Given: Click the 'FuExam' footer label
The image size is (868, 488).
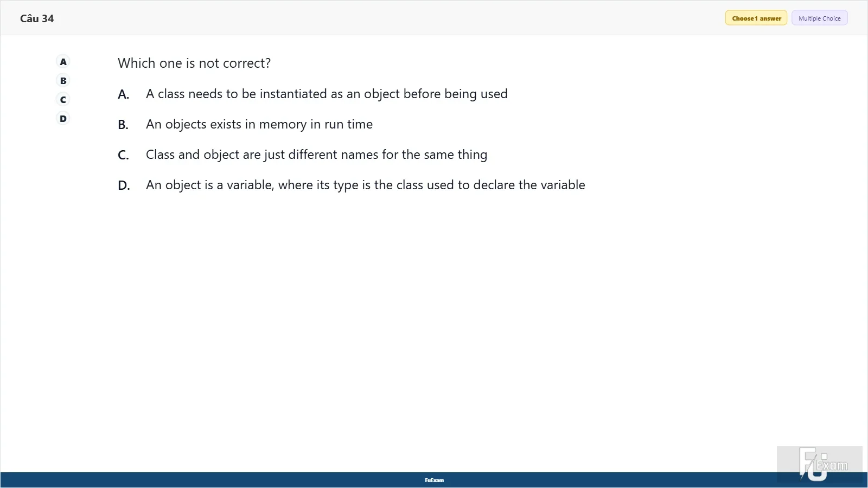Looking at the screenshot, I should tap(434, 480).
